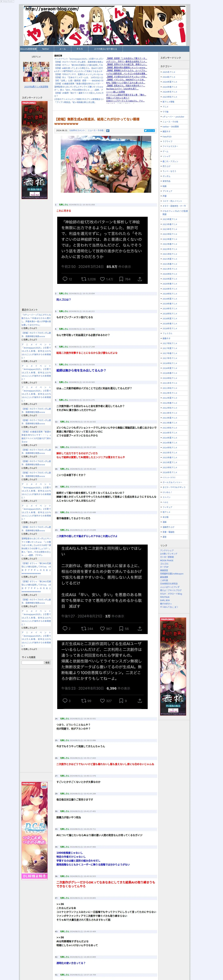223x980 pixels.
Task: Click the blog header banner image
Action: click(x=105, y=25)
